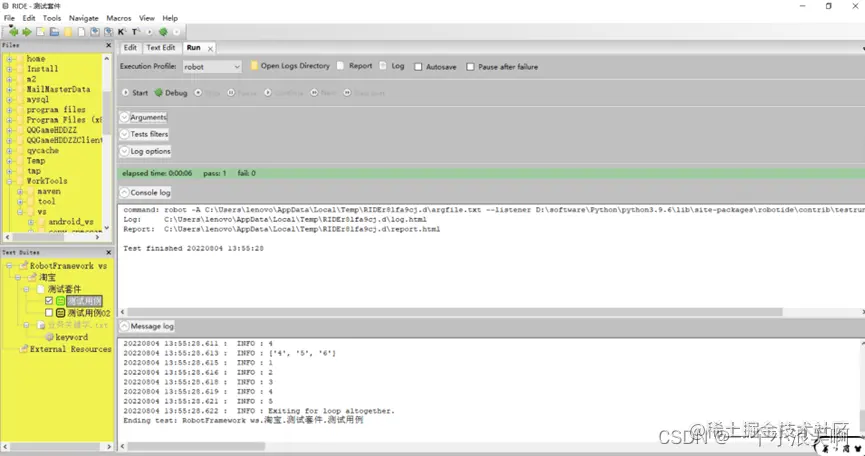Viewport: 865px width, 456px height.
Task: Click the robot icon beside RobotFramework vs
Action: point(24,266)
